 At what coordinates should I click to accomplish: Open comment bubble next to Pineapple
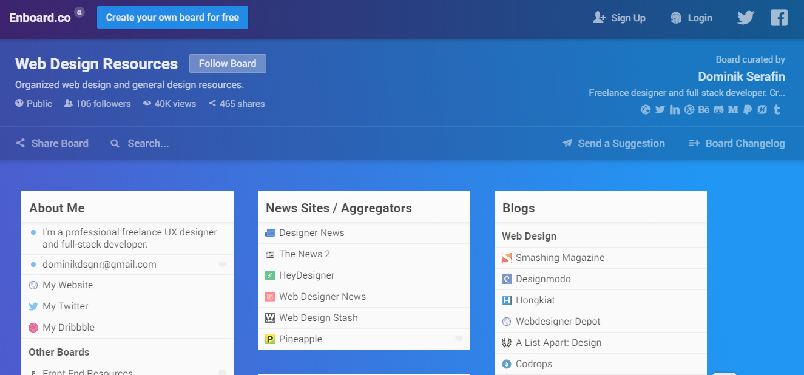tap(459, 339)
